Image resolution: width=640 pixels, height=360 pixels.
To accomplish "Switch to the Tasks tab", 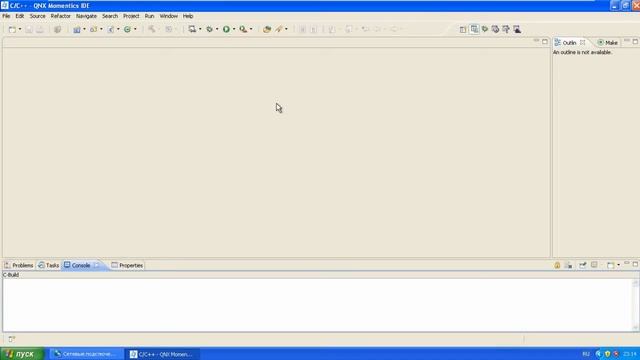I will (49, 265).
